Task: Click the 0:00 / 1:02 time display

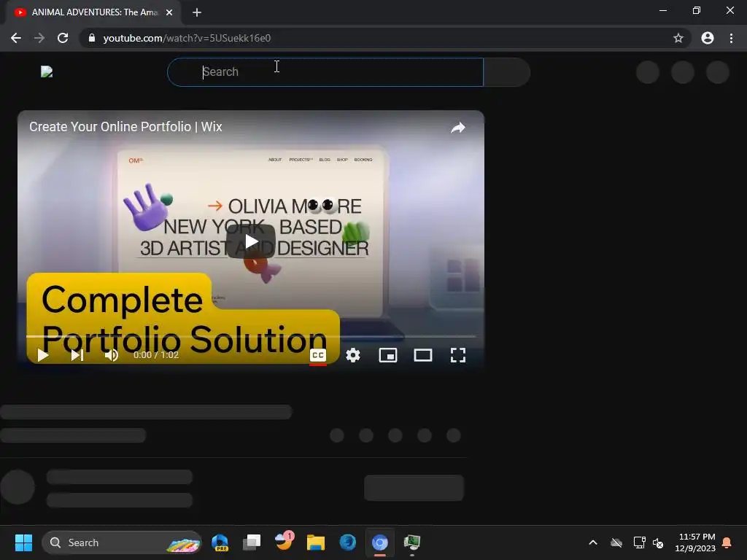Action: (x=156, y=355)
